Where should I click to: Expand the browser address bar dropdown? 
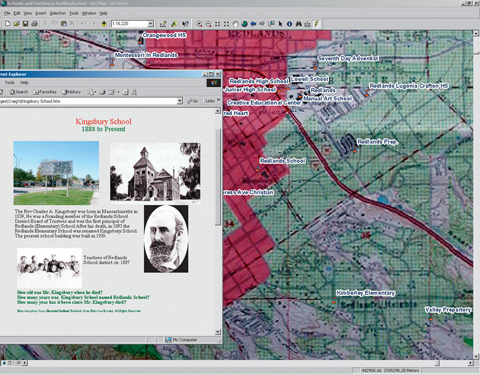180,101
